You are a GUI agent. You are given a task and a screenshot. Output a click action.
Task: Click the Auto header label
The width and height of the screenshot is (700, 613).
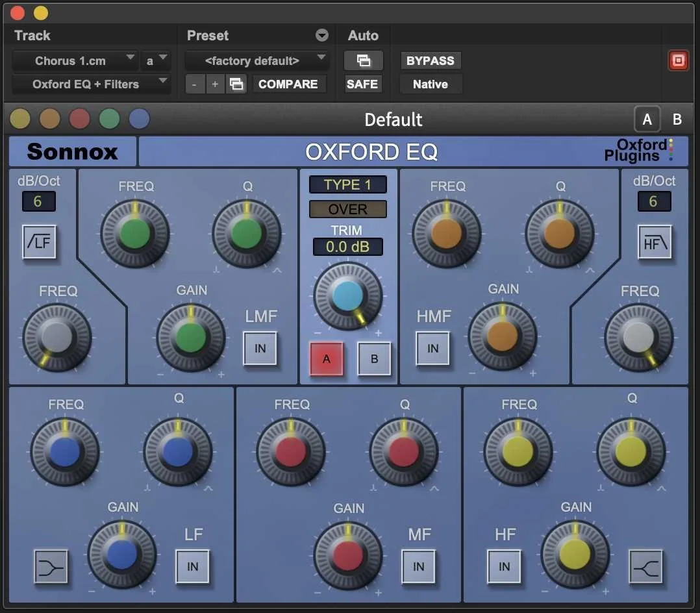tap(363, 35)
